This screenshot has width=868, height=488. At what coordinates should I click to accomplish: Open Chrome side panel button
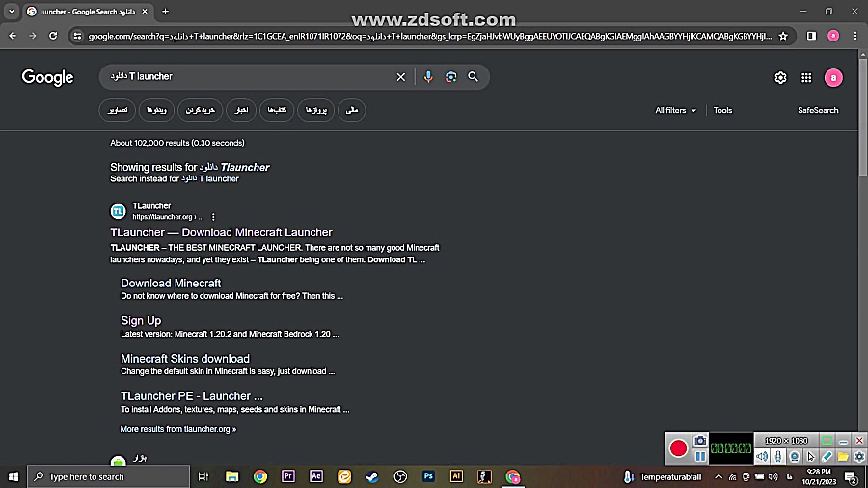(811, 36)
